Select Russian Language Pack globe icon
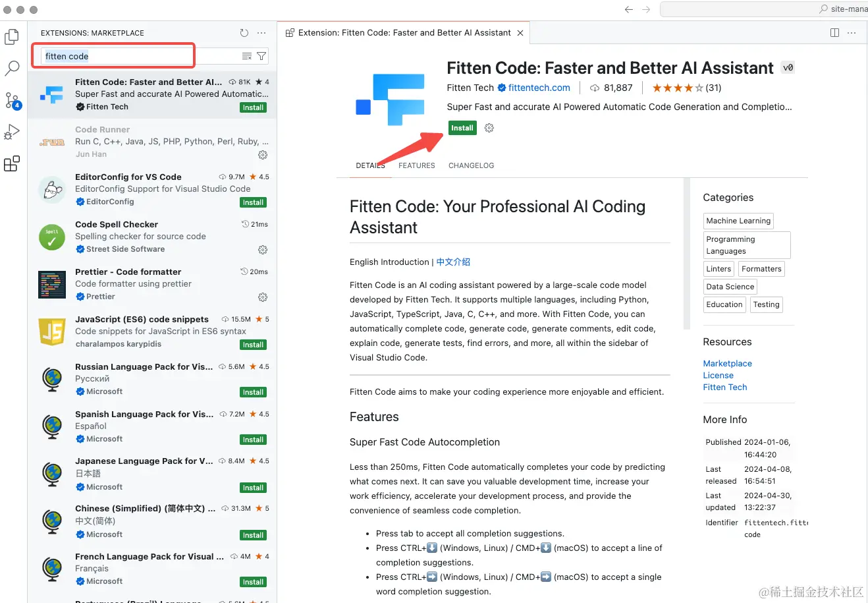868x603 pixels. click(52, 380)
